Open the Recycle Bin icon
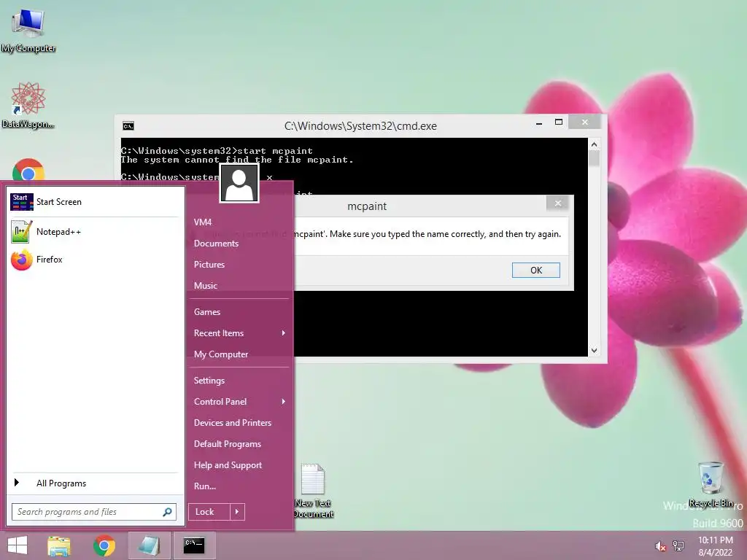Viewport: 747px width, 560px height. click(x=711, y=484)
